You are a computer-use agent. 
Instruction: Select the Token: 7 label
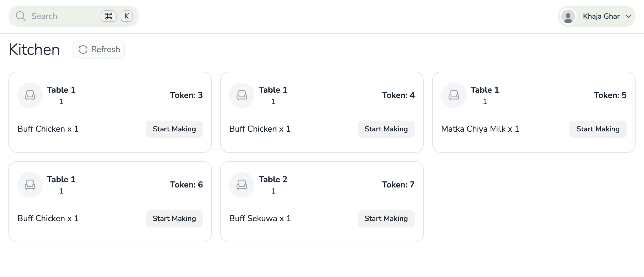point(398,185)
